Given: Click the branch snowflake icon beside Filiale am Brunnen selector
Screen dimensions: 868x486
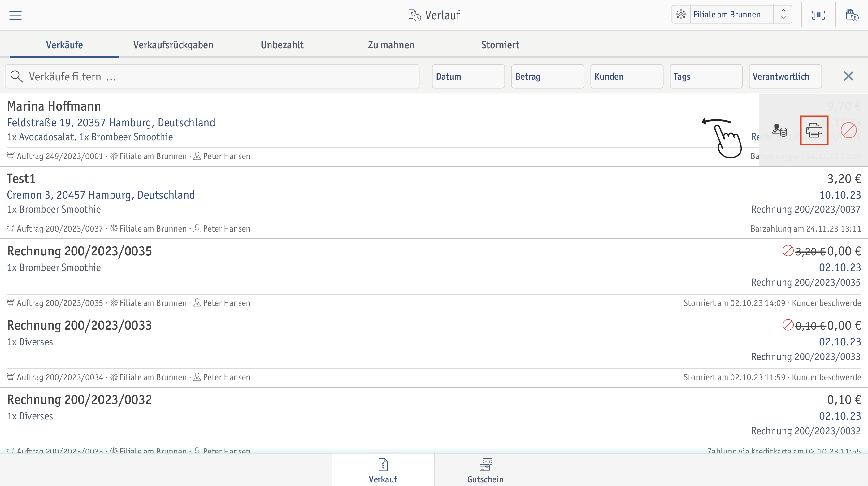Looking at the screenshot, I should pos(681,15).
